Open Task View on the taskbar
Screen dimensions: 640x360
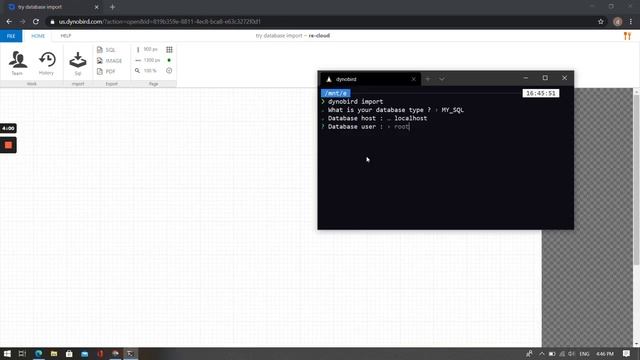[x=22, y=353]
